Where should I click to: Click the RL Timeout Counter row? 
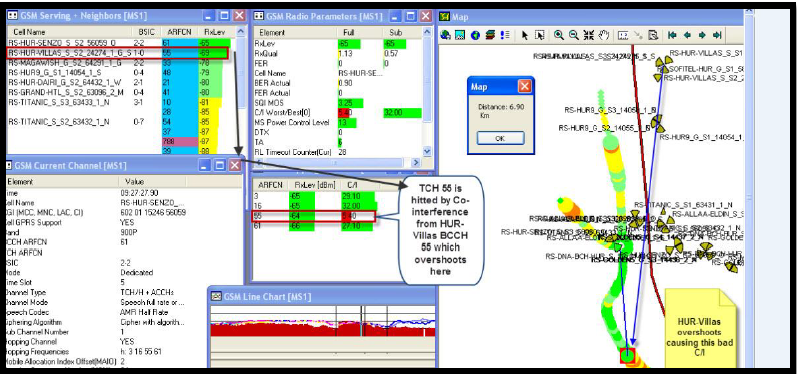337,152
